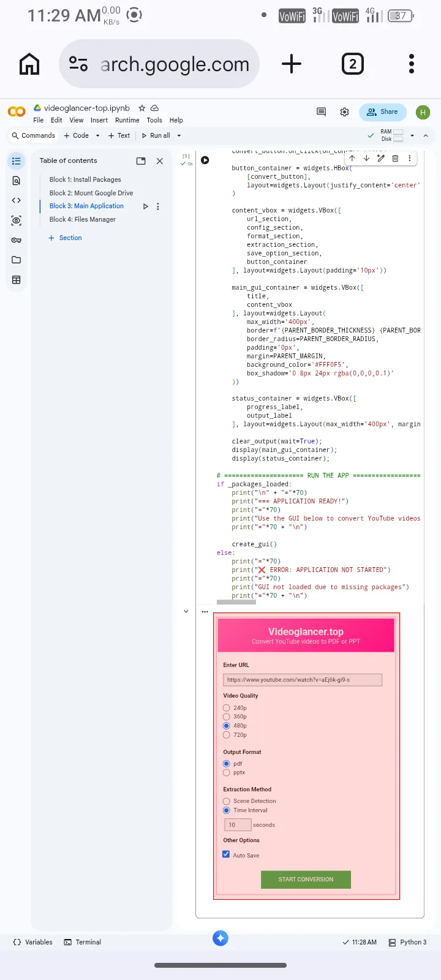Open the Help menu
Screen dimensions: 441x980
176,121
